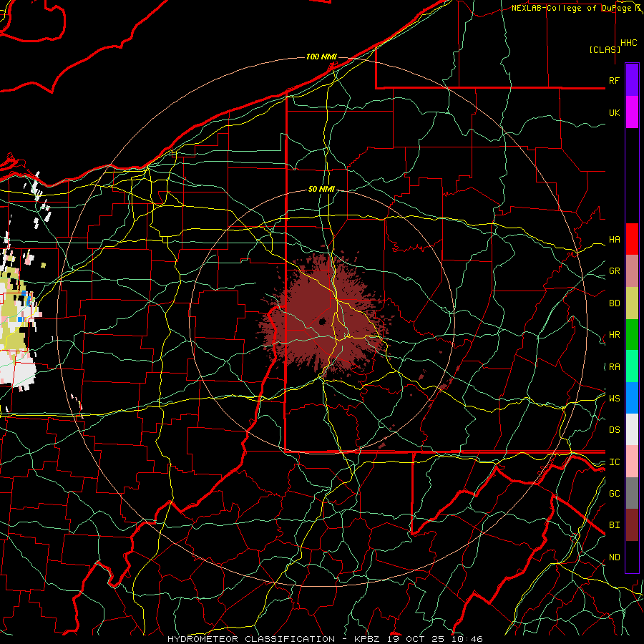644x644 pixels.
Task: Click the 19 OCT 25 date text
Action: 416,639
